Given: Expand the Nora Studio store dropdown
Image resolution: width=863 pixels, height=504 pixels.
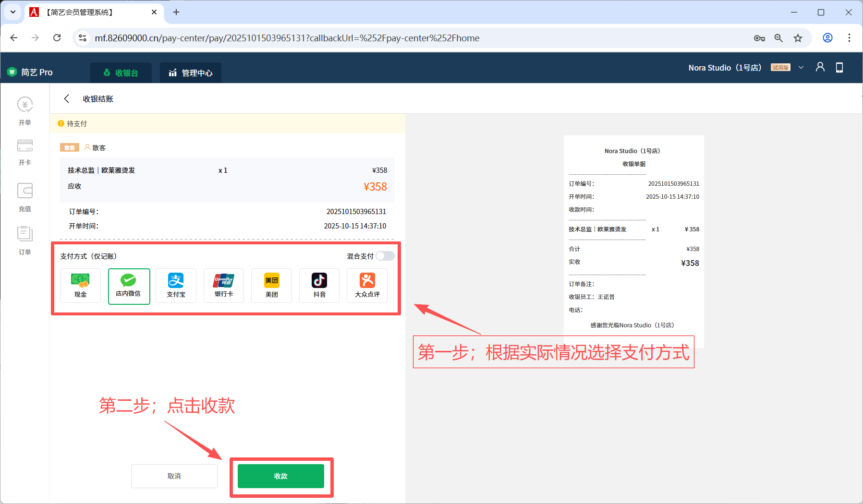Looking at the screenshot, I should [x=801, y=68].
